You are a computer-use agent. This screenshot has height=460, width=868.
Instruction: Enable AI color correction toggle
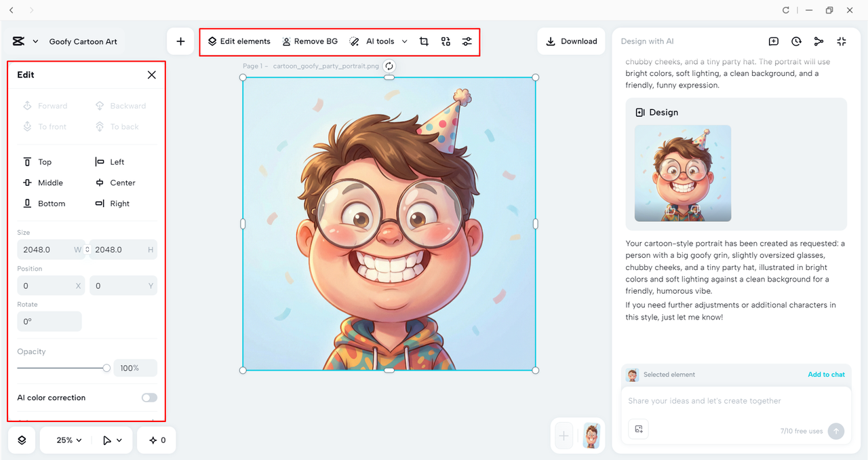point(149,398)
